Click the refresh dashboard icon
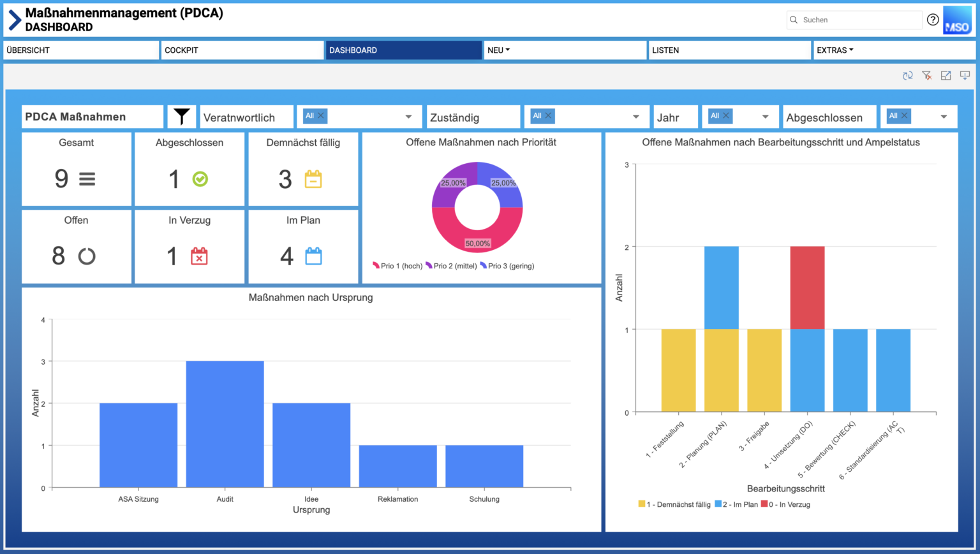The width and height of the screenshot is (980, 554). 907,76
